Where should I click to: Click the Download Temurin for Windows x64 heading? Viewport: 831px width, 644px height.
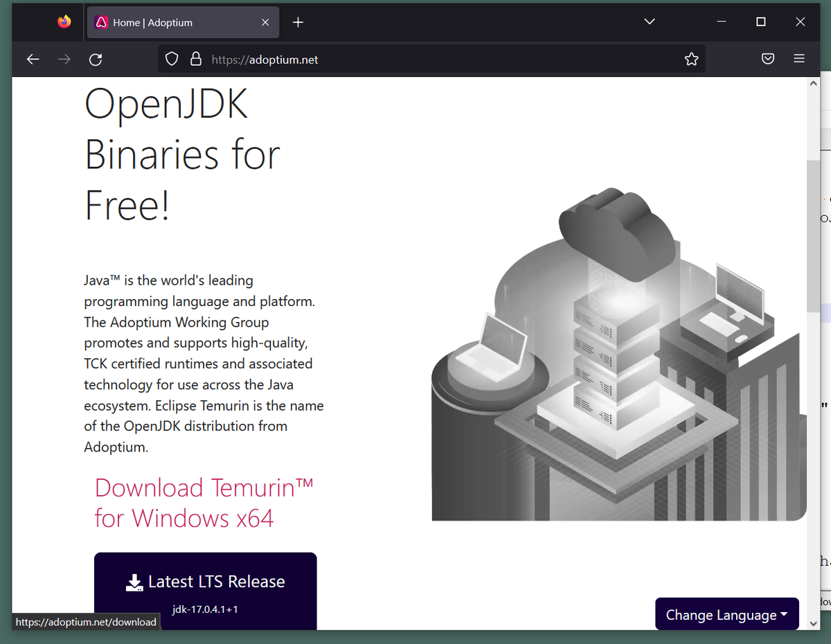pyautogui.click(x=204, y=503)
